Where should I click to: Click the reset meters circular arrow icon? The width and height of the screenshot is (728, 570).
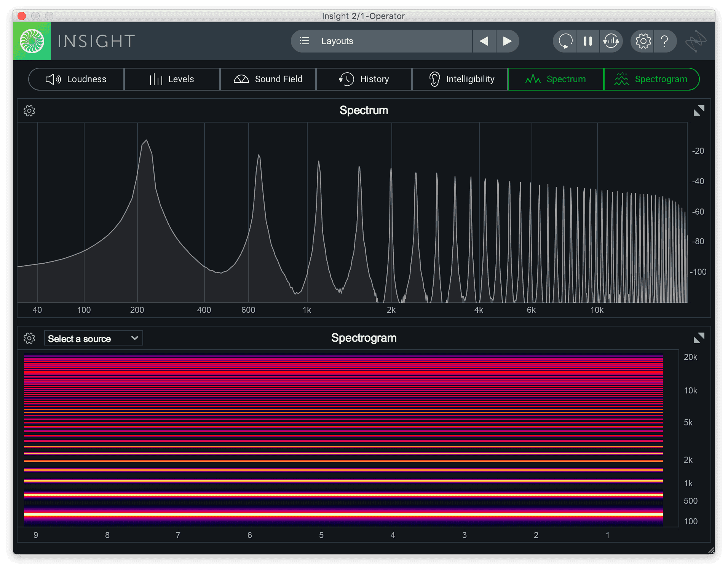point(565,41)
